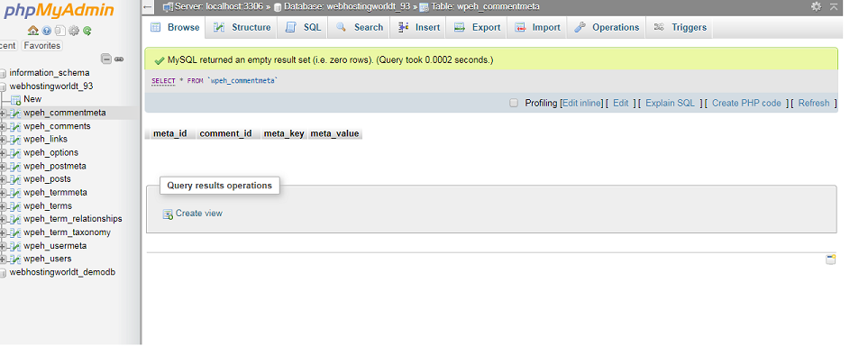Go to phpMyAdmin home via house icon
The width and height of the screenshot is (868, 346).
point(32,31)
